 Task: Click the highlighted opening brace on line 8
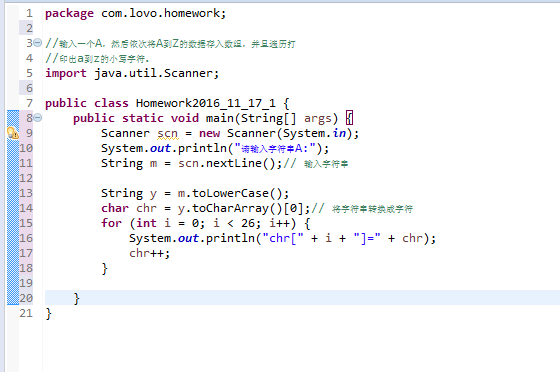[x=350, y=118]
